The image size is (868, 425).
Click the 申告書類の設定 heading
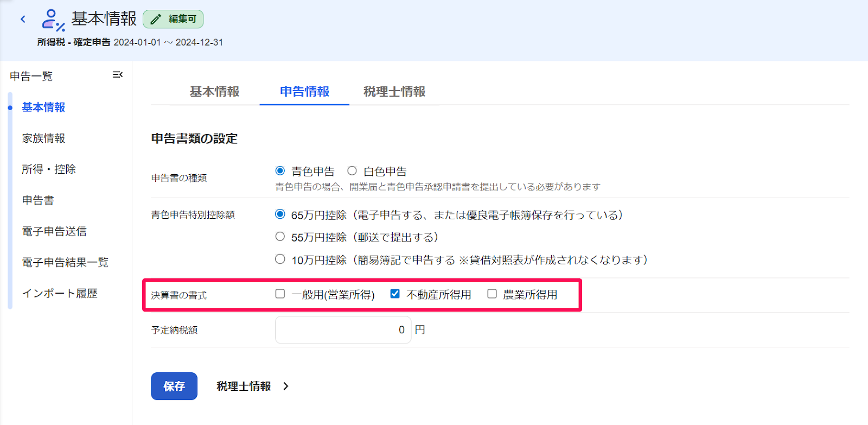pyautogui.click(x=194, y=138)
